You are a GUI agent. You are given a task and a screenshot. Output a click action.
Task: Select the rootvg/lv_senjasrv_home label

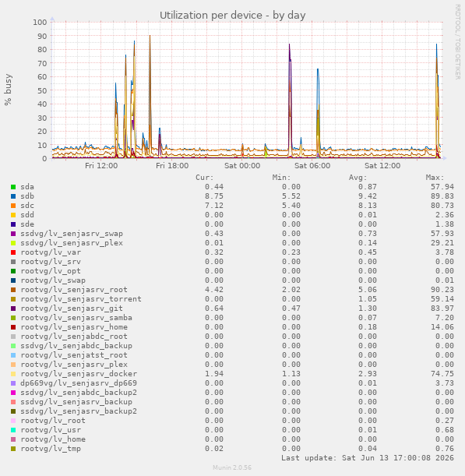point(74,327)
